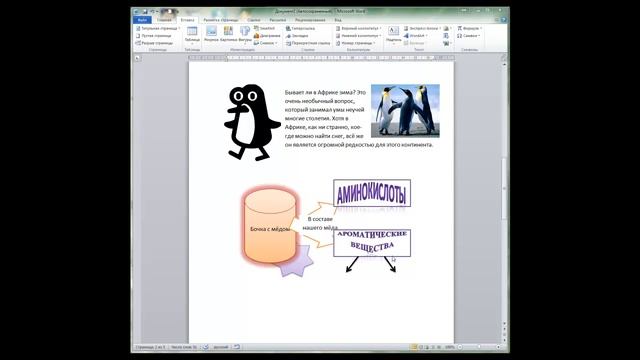
Task: Select the glowing orange cylinder 'Бочка с мёдом'
Action: tap(270, 226)
